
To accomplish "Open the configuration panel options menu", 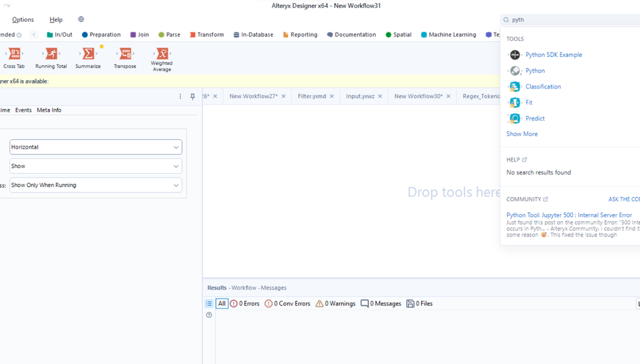I will 180,96.
